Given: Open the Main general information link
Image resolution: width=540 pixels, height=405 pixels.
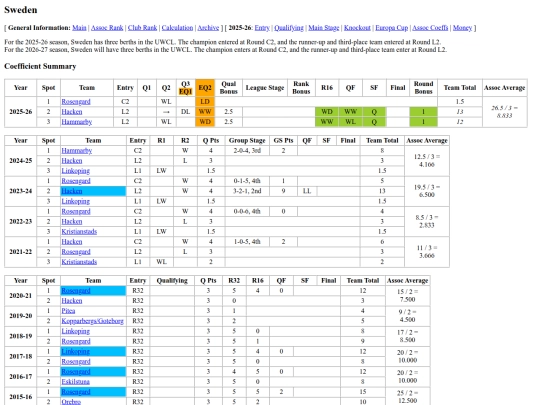Looking at the screenshot, I should [79, 28].
